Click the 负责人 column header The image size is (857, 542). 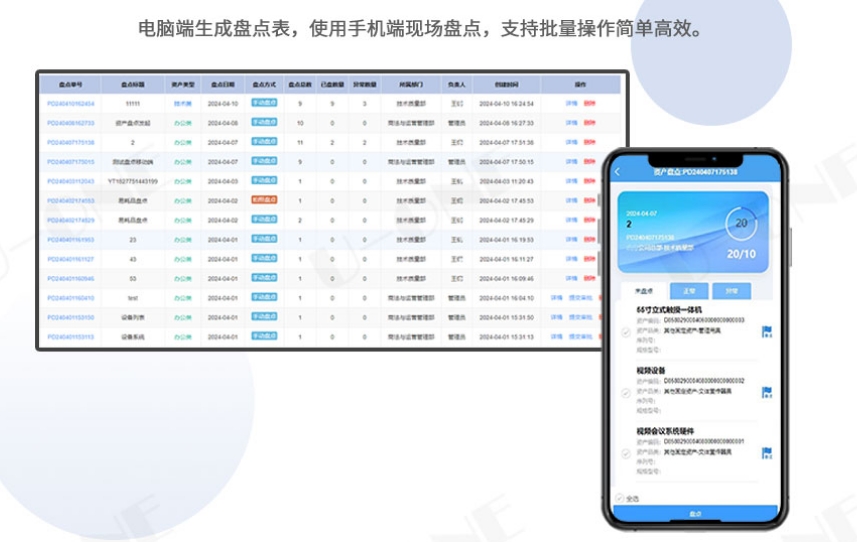point(456,85)
